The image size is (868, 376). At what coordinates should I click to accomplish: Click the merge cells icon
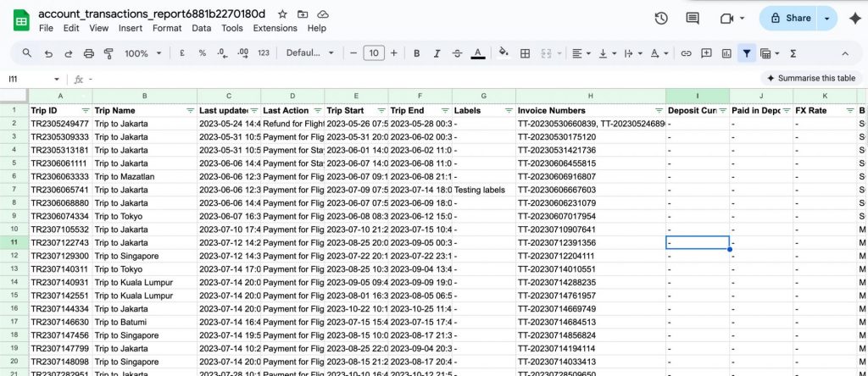(547, 53)
